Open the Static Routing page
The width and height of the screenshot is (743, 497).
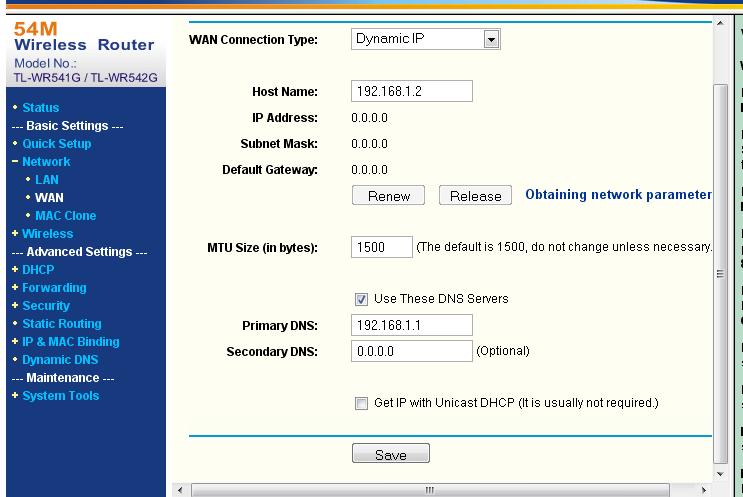tap(62, 324)
